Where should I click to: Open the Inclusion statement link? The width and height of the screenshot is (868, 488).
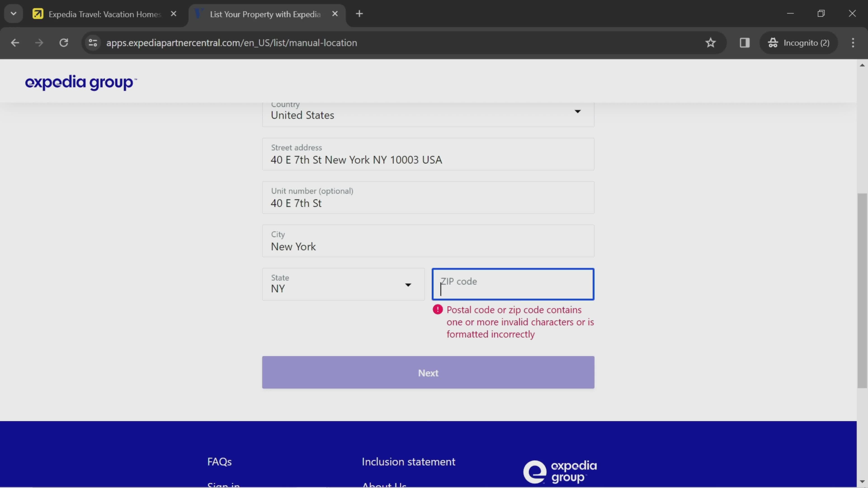point(408,462)
